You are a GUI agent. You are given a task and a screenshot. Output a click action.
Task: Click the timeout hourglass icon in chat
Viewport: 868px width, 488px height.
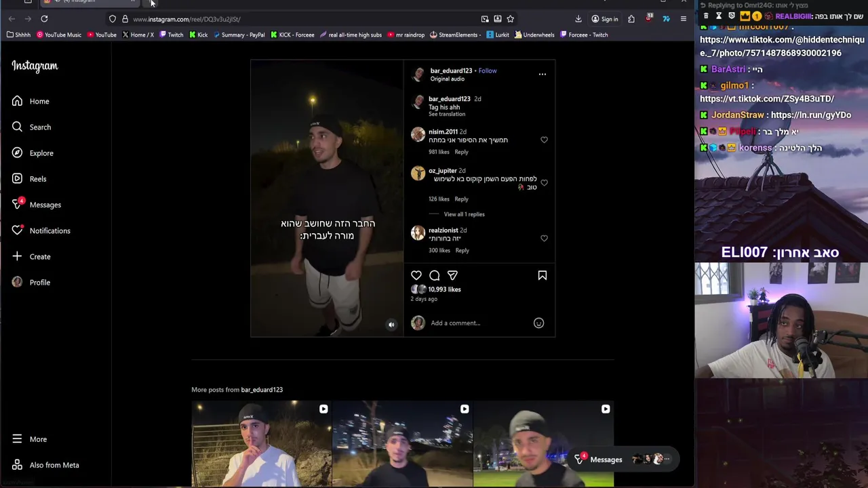click(x=719, y=16)
